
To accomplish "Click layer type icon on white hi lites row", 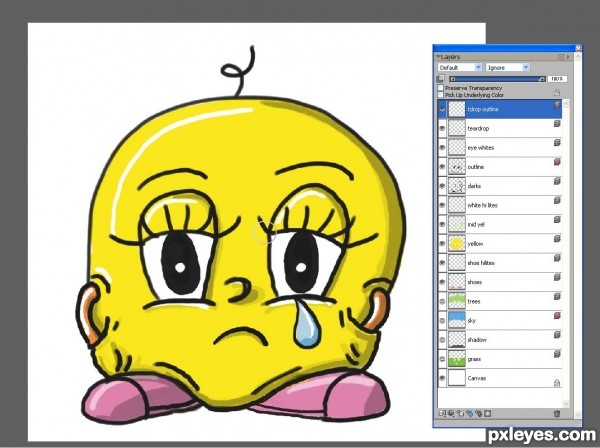I will click(557, 200).
